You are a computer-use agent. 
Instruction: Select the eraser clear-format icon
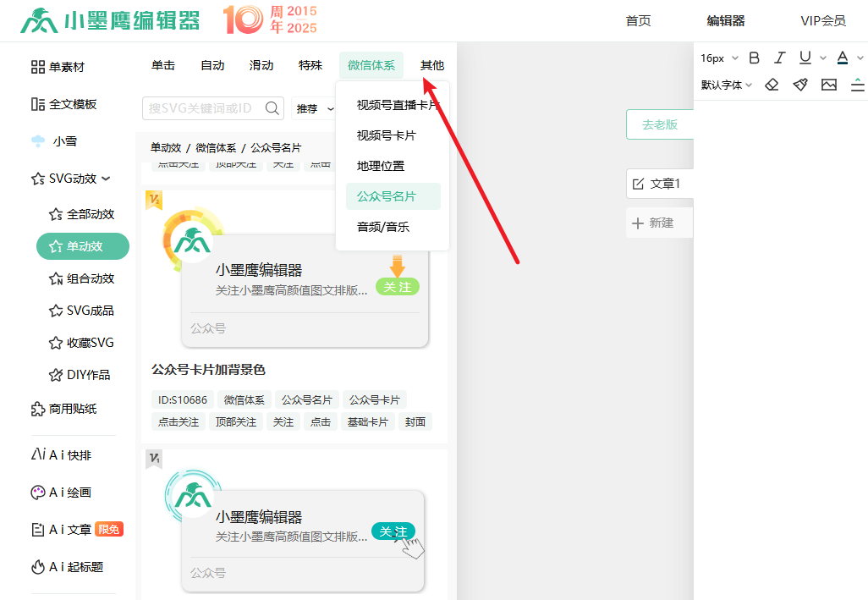tap(772, 85)
